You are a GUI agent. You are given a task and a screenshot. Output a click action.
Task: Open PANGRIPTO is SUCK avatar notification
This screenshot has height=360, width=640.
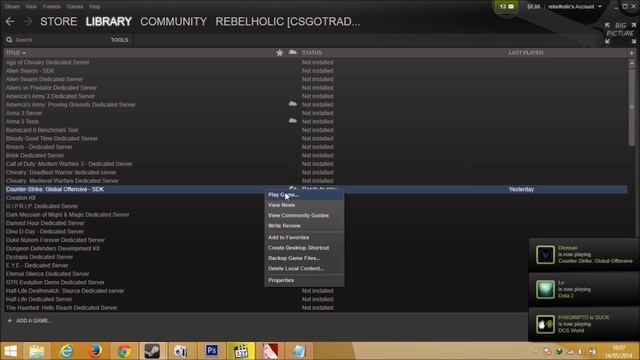point(545,324)
